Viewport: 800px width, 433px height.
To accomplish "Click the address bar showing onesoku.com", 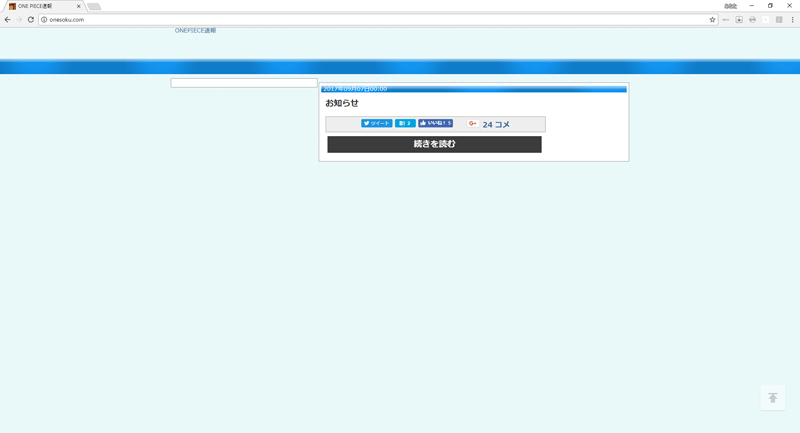I will point(378,19).
